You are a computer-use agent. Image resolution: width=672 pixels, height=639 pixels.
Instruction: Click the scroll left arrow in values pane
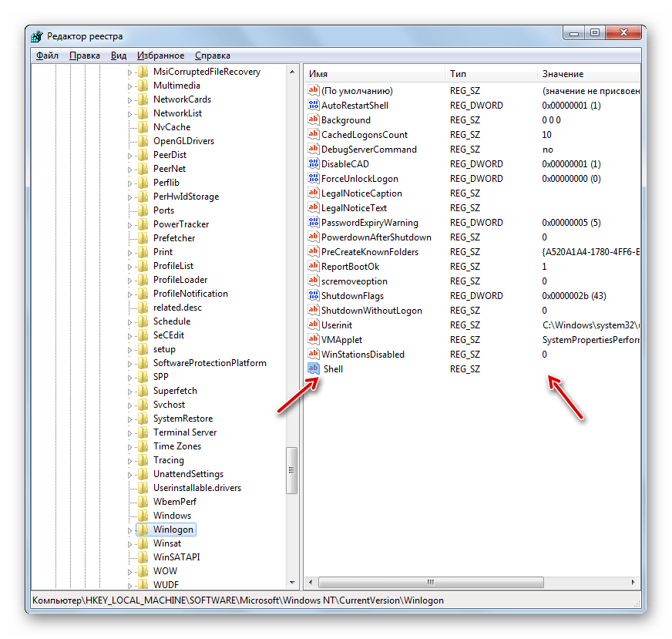click(311, 582)
